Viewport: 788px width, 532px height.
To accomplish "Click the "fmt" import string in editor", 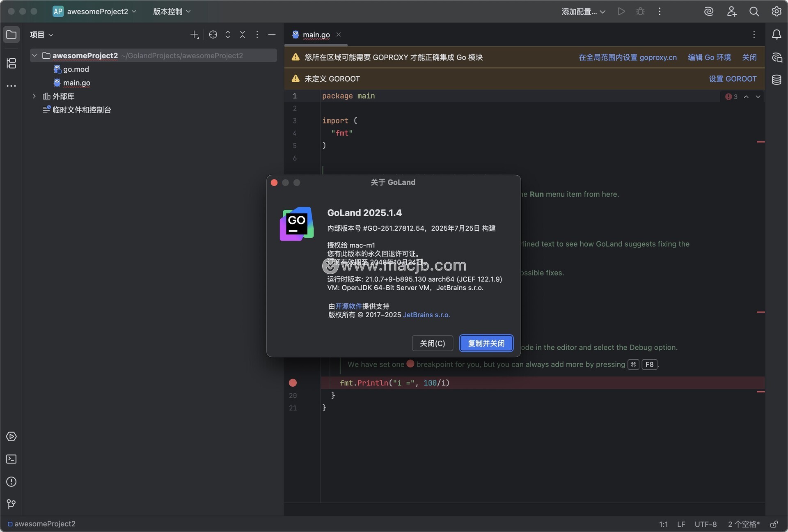I will pos(342,133).
